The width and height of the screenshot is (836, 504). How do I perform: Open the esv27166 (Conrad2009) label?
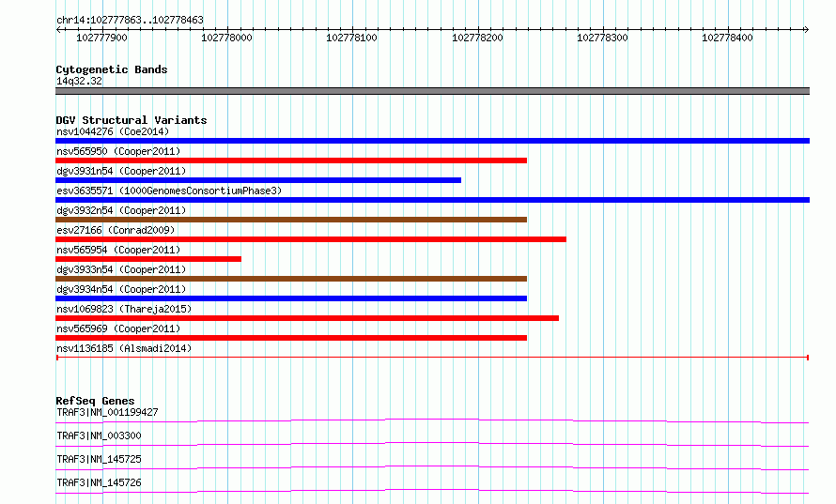116,230
